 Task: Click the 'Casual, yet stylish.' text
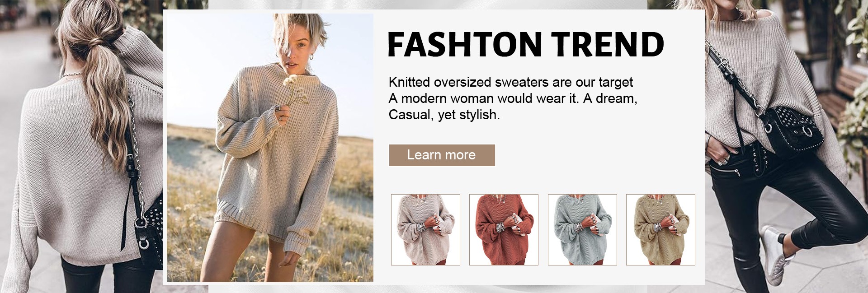click(444, 115)
